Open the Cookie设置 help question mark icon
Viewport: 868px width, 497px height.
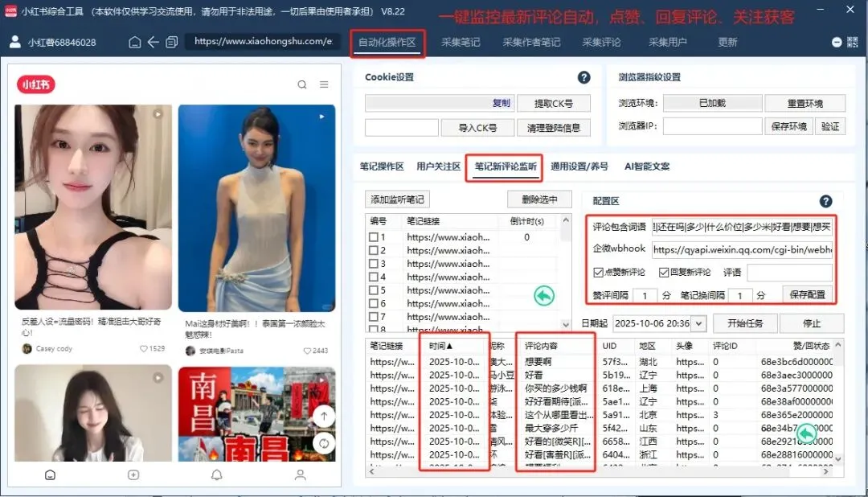coord(584,76)
